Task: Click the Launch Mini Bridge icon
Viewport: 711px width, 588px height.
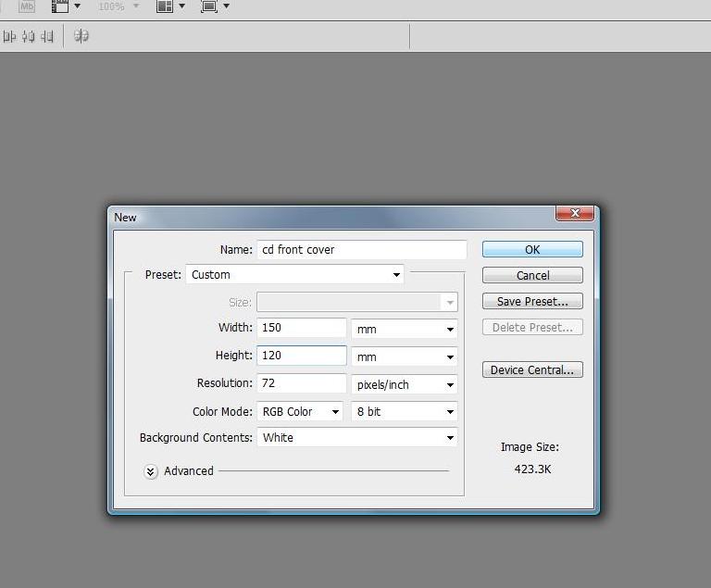Action: 27,6
